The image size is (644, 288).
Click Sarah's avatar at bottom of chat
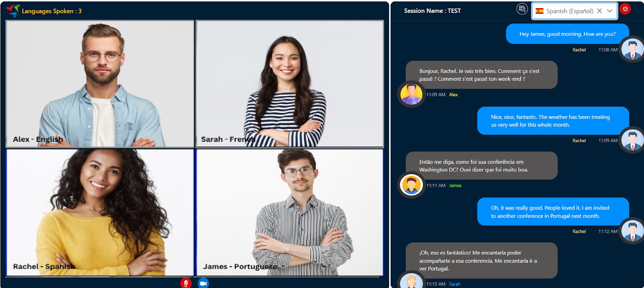[411, 280]
